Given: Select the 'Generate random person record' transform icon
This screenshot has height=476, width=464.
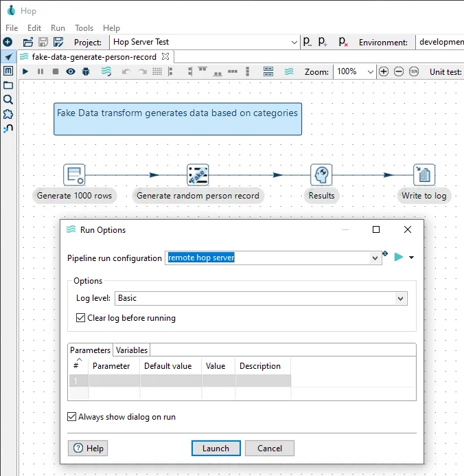Looking at the screenshot, I should click(198, 175).
